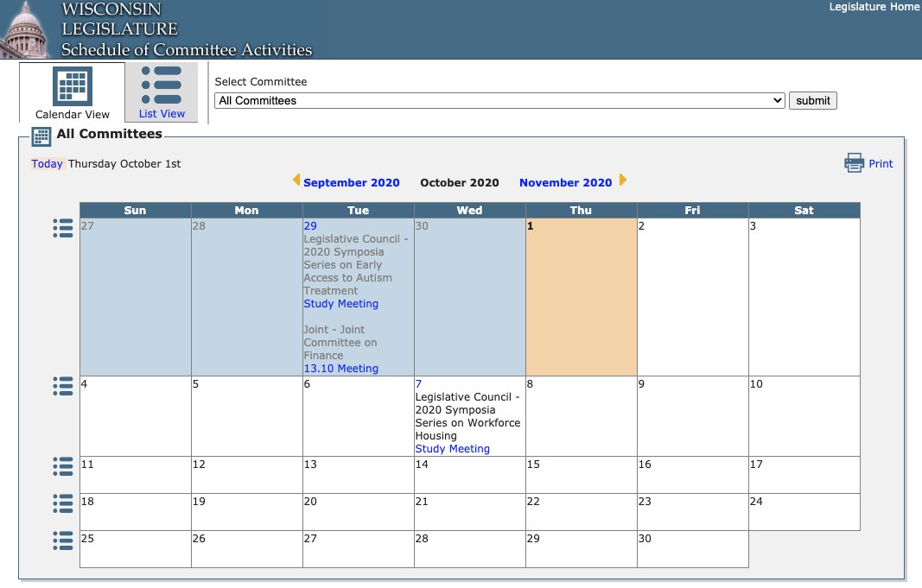
Task: Click 'All Committees' heading text
Action: 109,134
